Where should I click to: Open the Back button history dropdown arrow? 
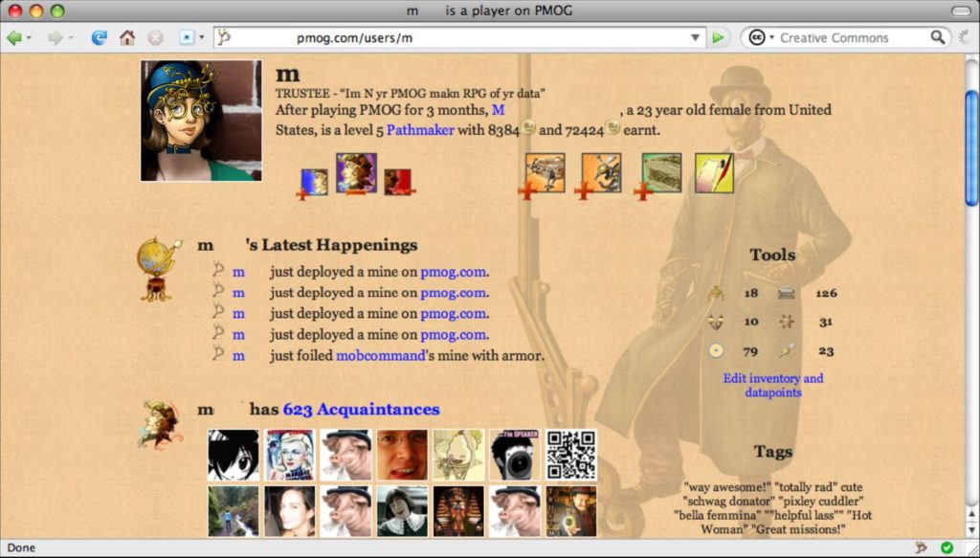pyautogui.click(x=30, y=38)
